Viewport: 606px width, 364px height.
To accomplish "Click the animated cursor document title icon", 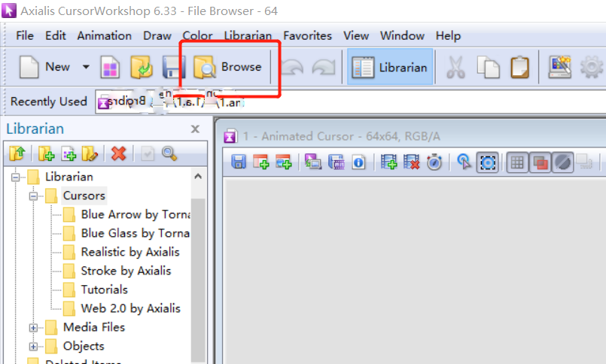I will click(x=230, y=136).
